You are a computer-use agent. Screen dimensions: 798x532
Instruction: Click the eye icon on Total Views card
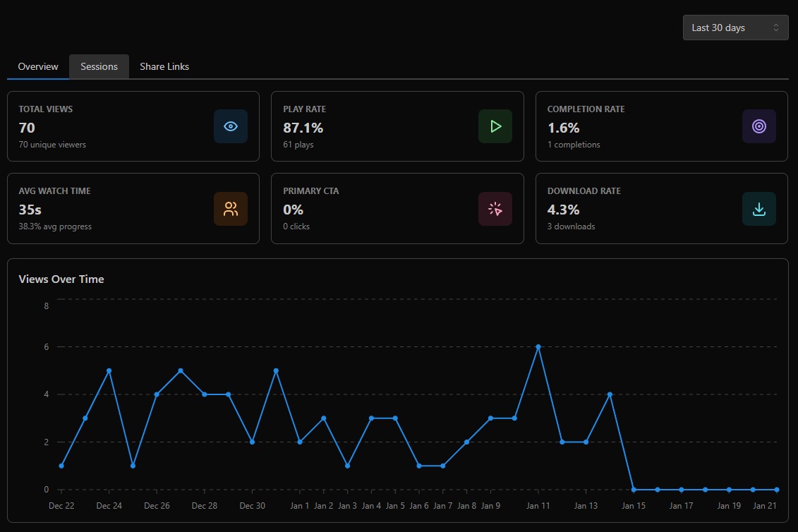(231, 126)
